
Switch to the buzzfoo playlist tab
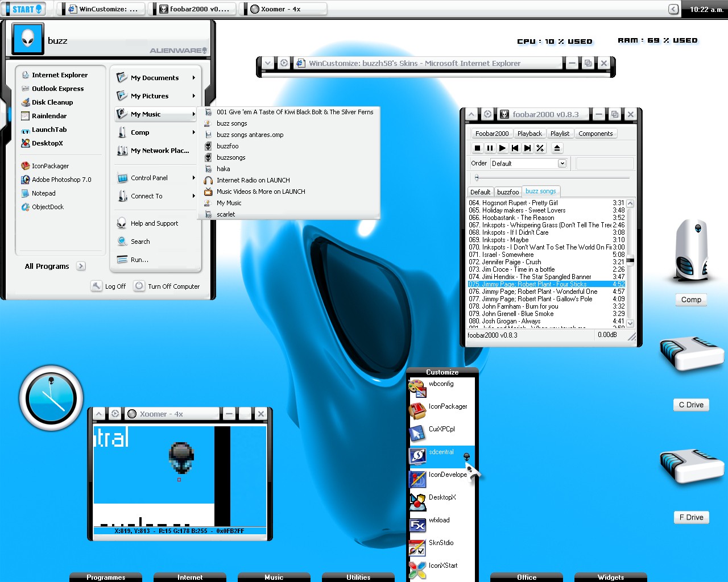508,192
